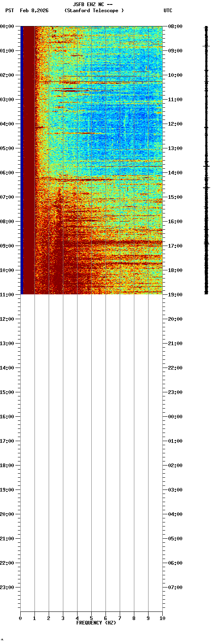Screen dimensions: 224x644
Task: Click the 8 Hz frequency tick label
Action: (x=134, y=618)
